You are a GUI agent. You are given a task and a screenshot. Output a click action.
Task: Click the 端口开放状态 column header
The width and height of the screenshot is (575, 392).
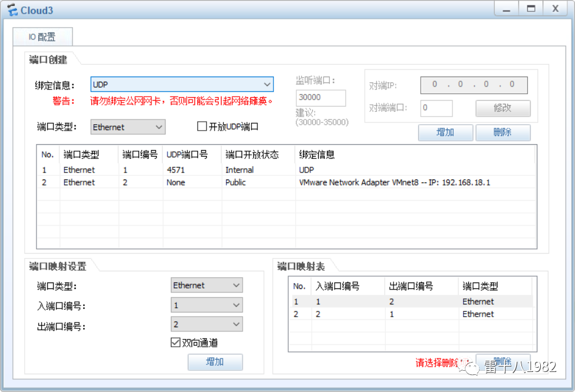coord(258,155)
